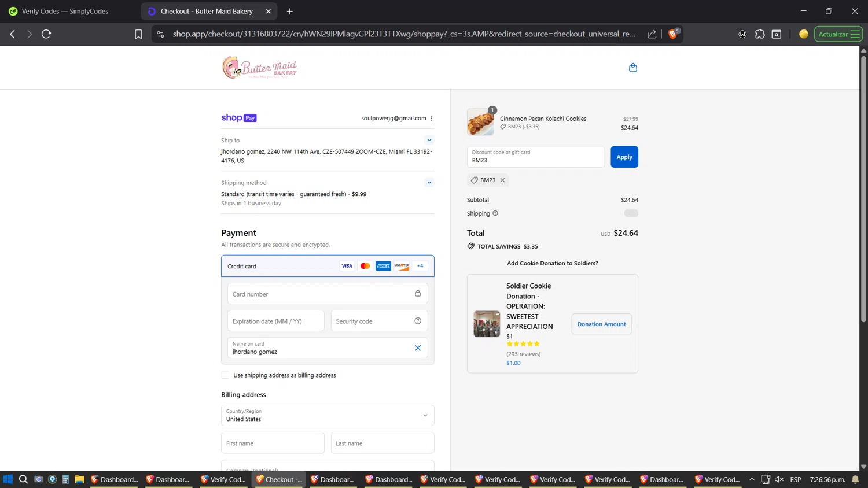Image resolution: width=868 pixels, height=488 pixels.
Task: Switch ESP keyboard language
Action: click(x=796, y=479)
